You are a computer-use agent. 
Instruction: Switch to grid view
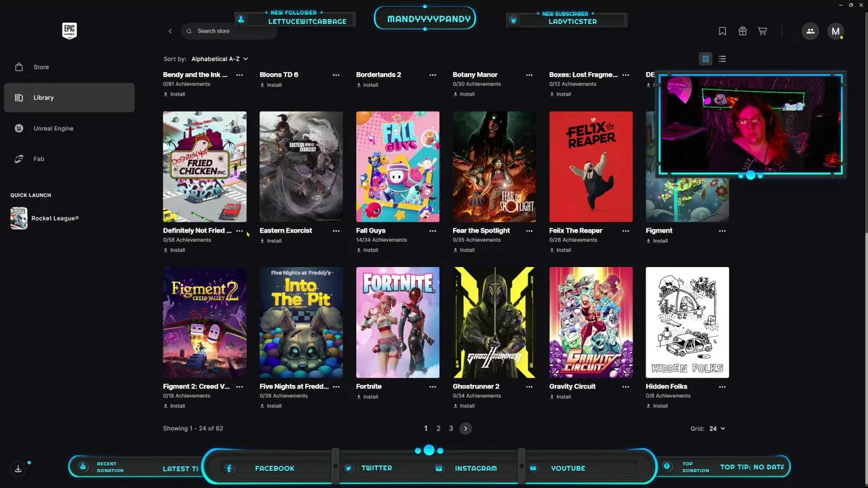point(705,59)
